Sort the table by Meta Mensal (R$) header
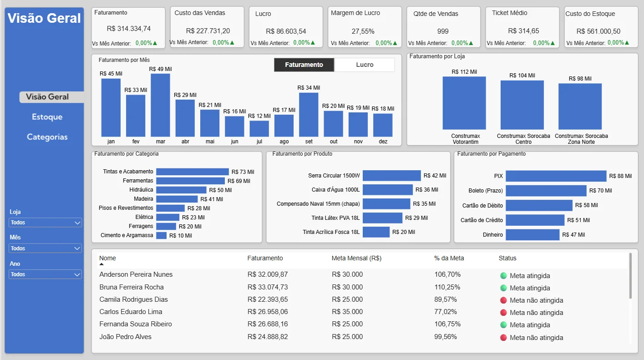 [x=356, y=258]
